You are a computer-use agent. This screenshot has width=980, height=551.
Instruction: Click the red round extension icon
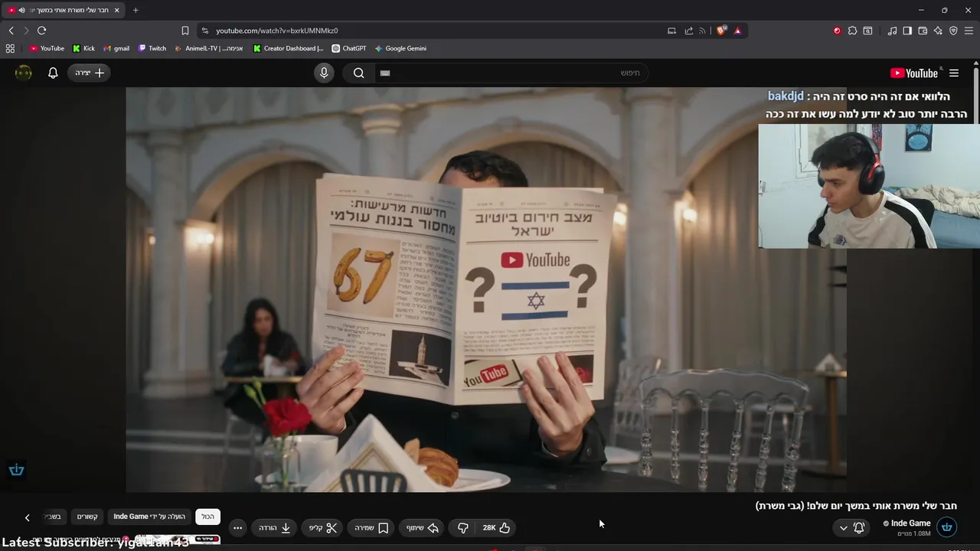click(x=837, y=31)
